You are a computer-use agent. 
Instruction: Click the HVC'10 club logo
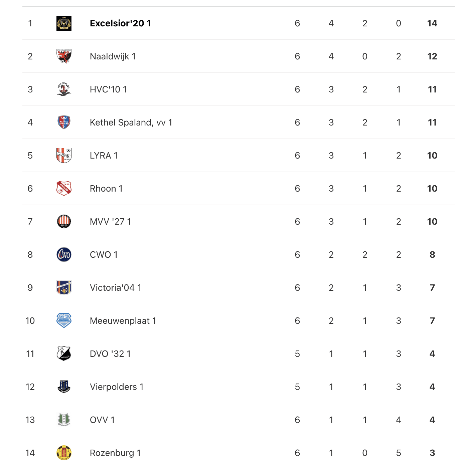[x=64, y=89]
